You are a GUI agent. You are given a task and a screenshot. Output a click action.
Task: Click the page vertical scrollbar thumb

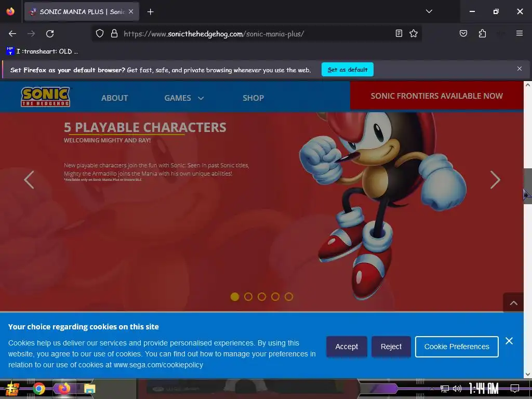pos(528,186)
